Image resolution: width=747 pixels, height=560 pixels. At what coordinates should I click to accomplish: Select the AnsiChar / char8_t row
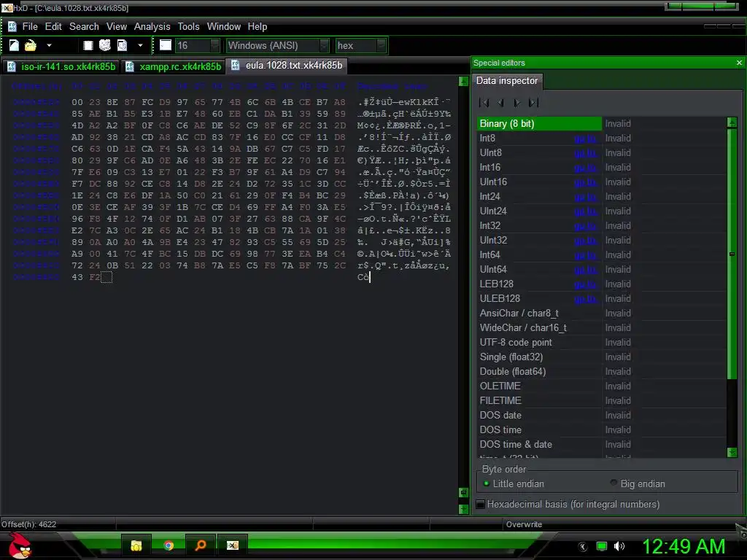(x=602, y=314)
